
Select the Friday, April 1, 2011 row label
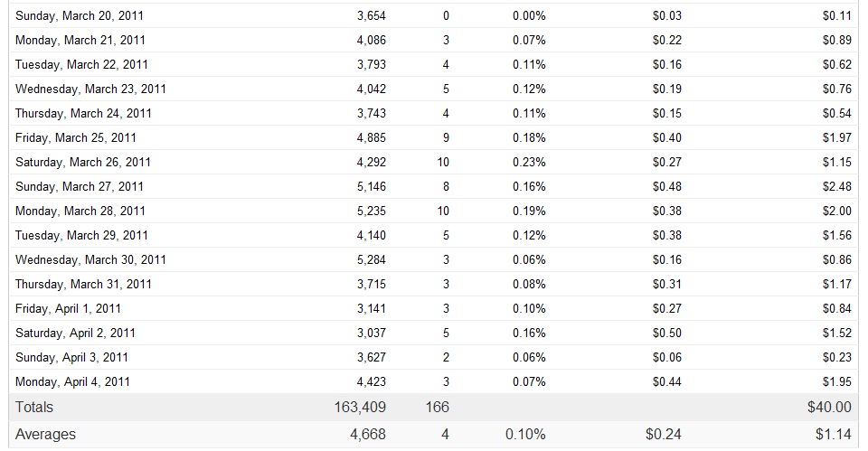pos(69,309)
